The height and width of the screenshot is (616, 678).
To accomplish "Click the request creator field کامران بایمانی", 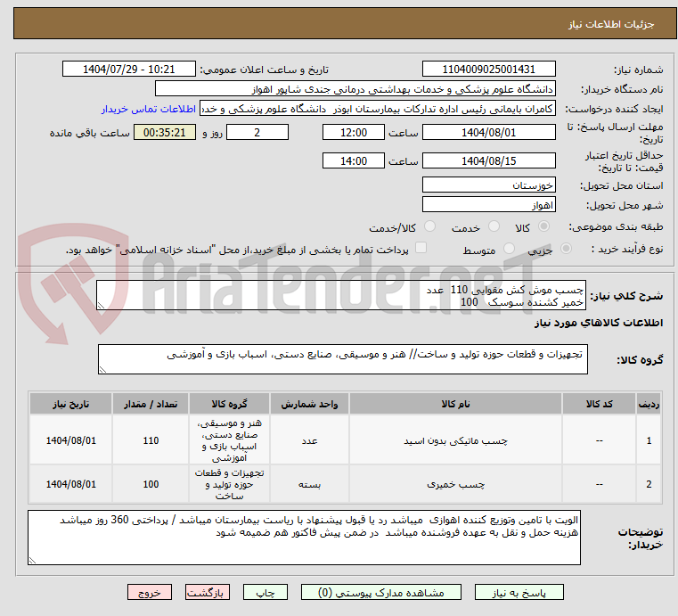I will click(x=378, y=109).
